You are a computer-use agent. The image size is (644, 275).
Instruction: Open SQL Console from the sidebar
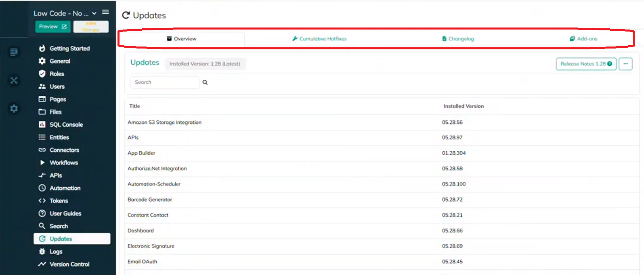click(66, 125)
